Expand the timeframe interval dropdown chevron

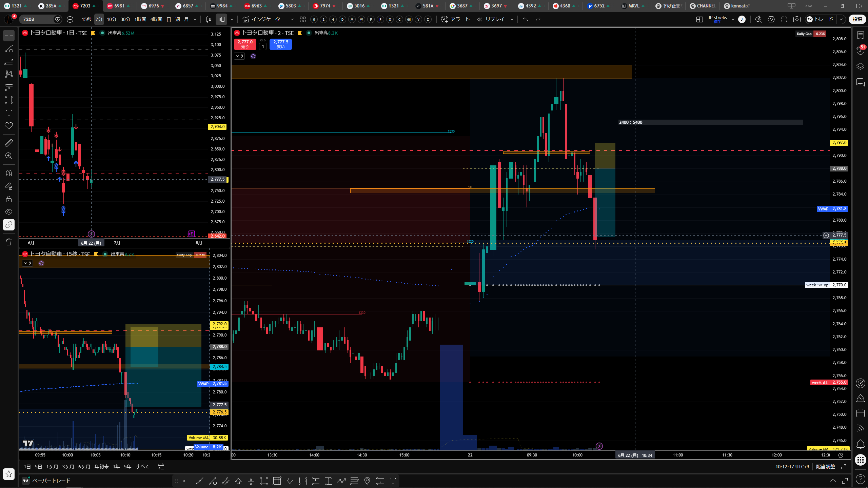pyautogui.click(x=195, y=19)
